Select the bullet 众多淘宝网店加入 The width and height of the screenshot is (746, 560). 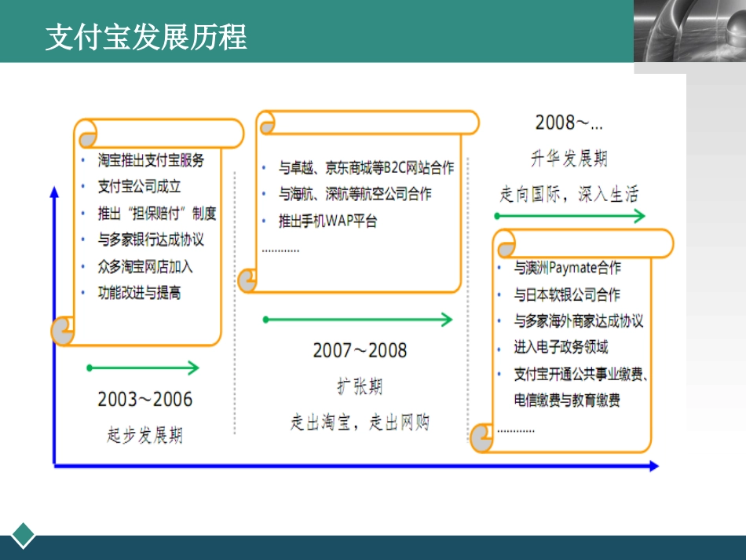tap(145, 266)
